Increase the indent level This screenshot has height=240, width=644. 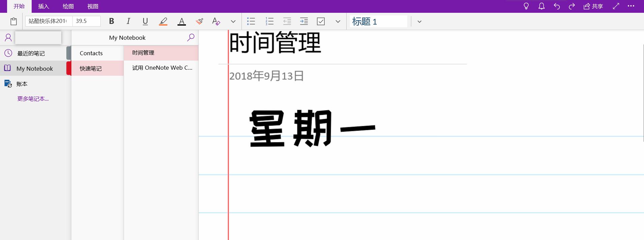coord(304,22)
